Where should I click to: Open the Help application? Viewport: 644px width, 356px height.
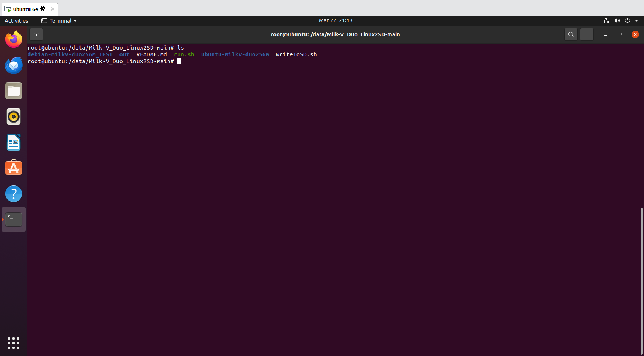(x=14, y=194)
